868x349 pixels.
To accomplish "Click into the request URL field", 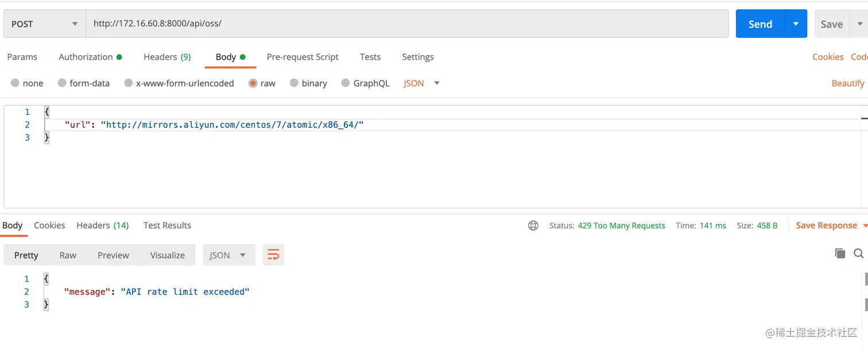I will (x=407, y=24).
